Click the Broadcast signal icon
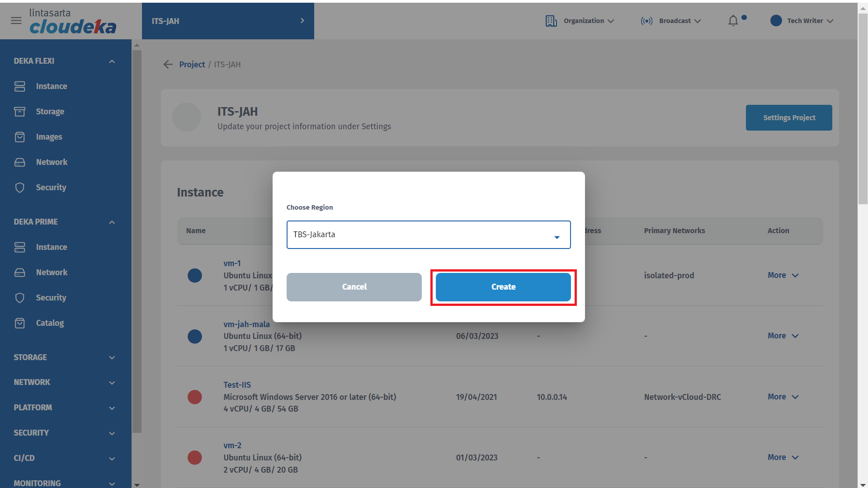868x488 pixels. [646, 21]
